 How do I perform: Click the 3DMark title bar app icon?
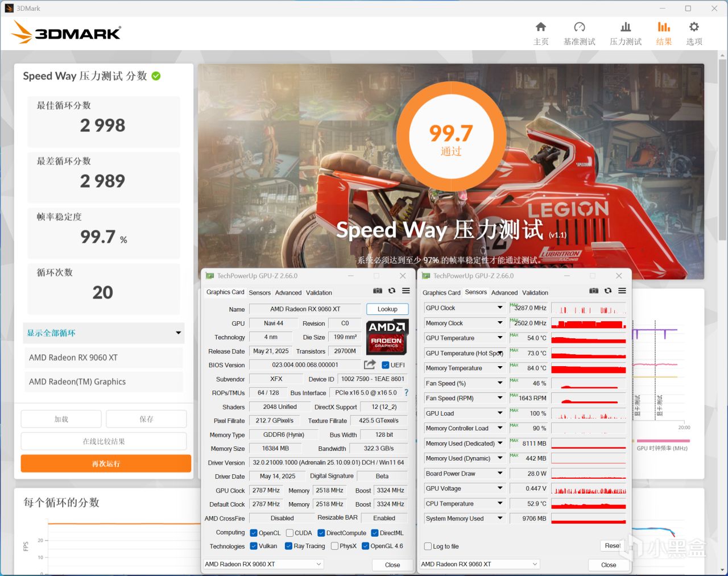click(9, 9)
